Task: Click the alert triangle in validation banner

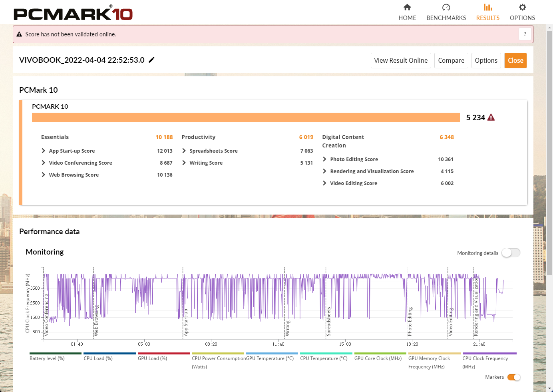Action: (x=19, y=34)
